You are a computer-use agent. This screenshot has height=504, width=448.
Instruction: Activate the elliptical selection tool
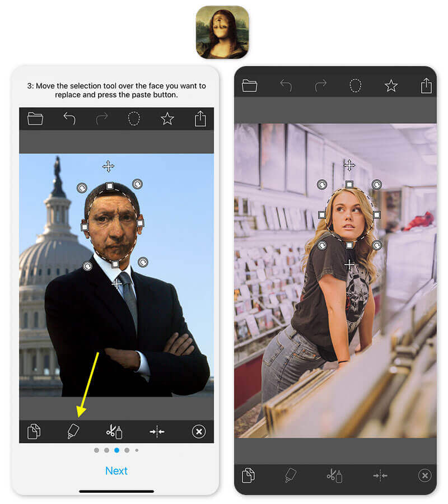pyautogui.click(x=133, y=119)
